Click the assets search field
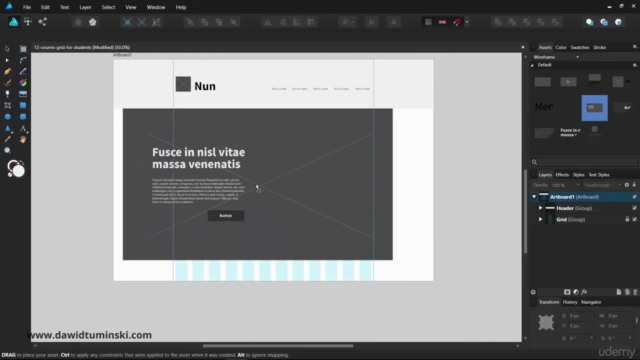The height and width of the screenshot is (360, 640). (x=584, y=162)
